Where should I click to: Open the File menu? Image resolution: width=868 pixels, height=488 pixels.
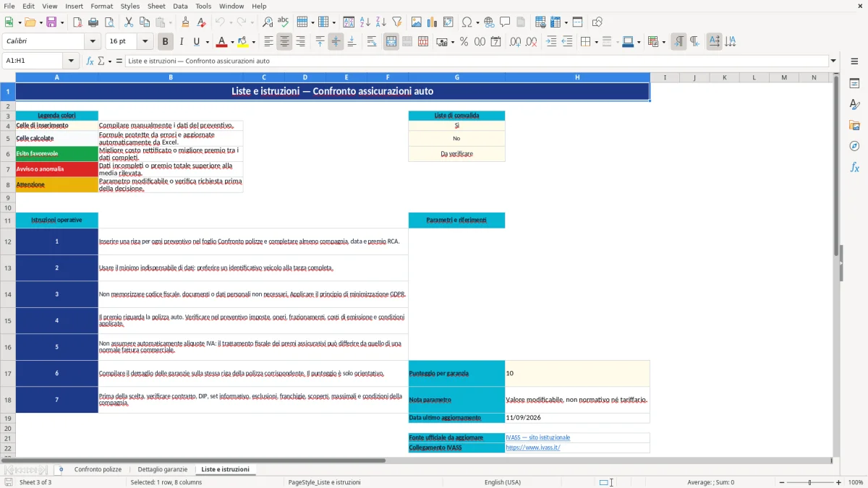coord(9,6)
